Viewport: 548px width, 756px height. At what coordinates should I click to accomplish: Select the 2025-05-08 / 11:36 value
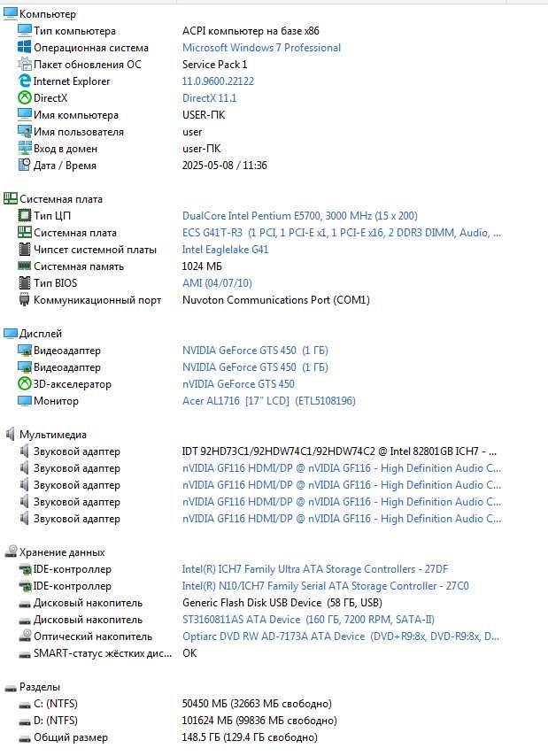coord(225,165)
